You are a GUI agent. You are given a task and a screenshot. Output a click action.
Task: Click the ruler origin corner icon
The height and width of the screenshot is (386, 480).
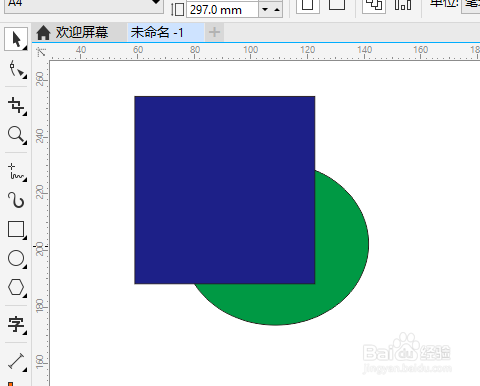pos(41,52)
